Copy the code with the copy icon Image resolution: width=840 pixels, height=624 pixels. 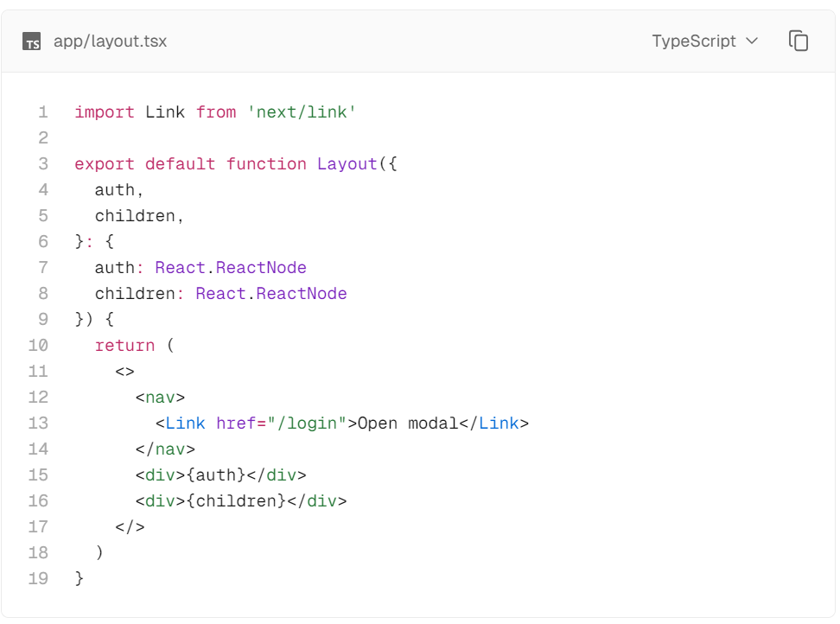coord(798,41)
